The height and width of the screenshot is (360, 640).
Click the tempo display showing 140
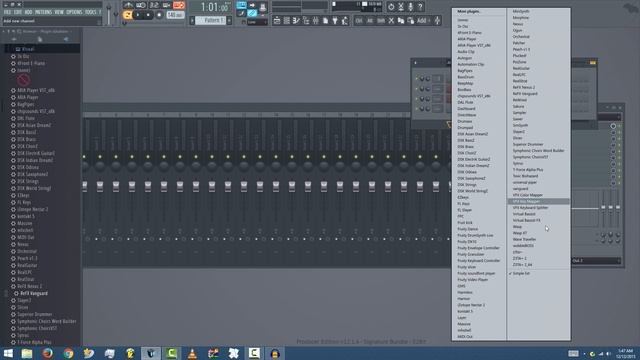pyautogui.click(x=175, y=15)
